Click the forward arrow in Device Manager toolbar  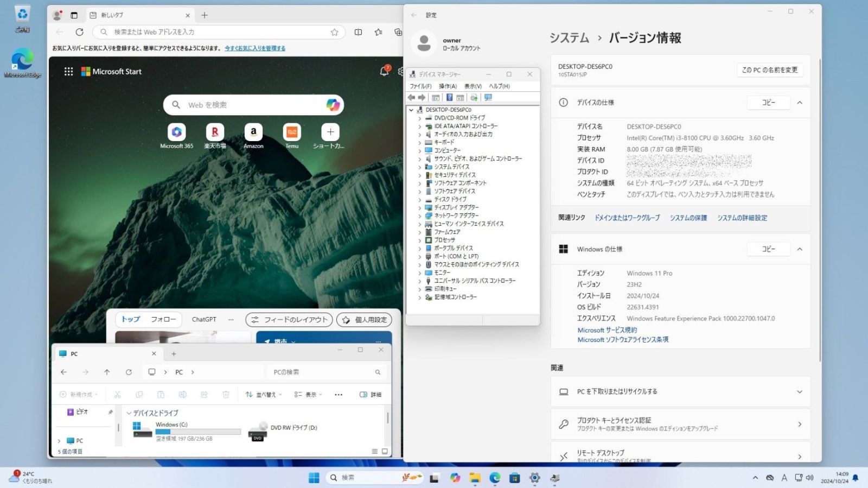click(422, 98)
